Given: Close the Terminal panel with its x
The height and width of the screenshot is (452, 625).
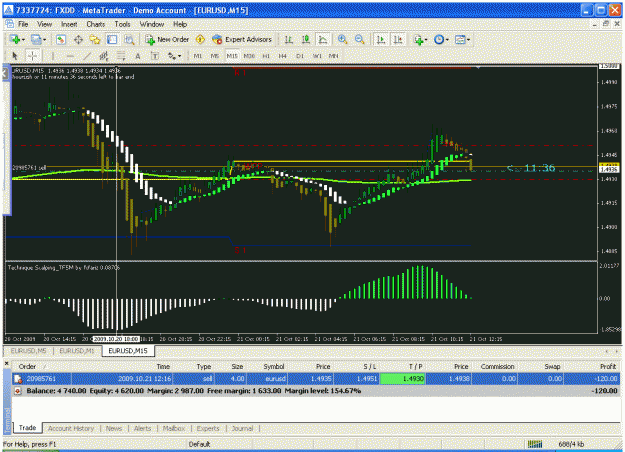Looking at the screenshot, I should click(x=6, y=363).
